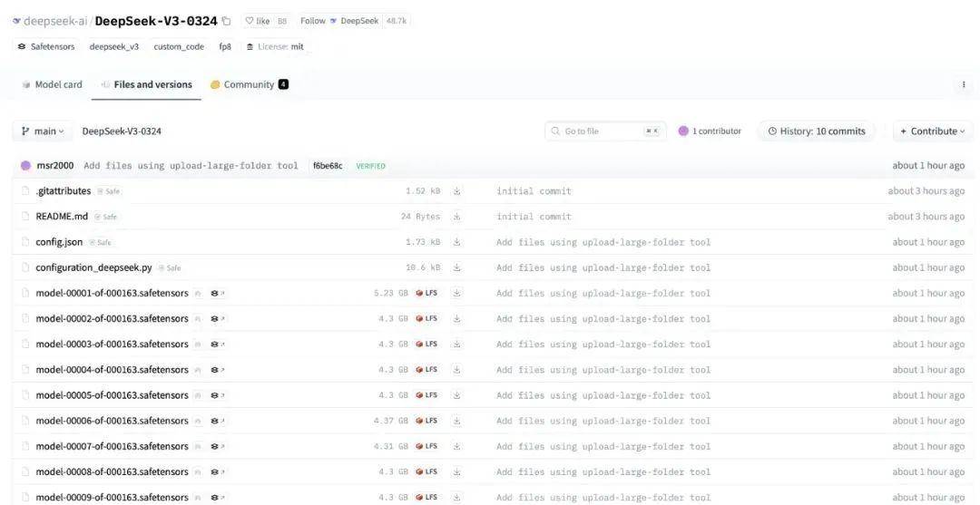Open model-00003-of-000163.safetensors file
Image resolution: width=980 pixels, height=505 pixels.
click(112, 344)
